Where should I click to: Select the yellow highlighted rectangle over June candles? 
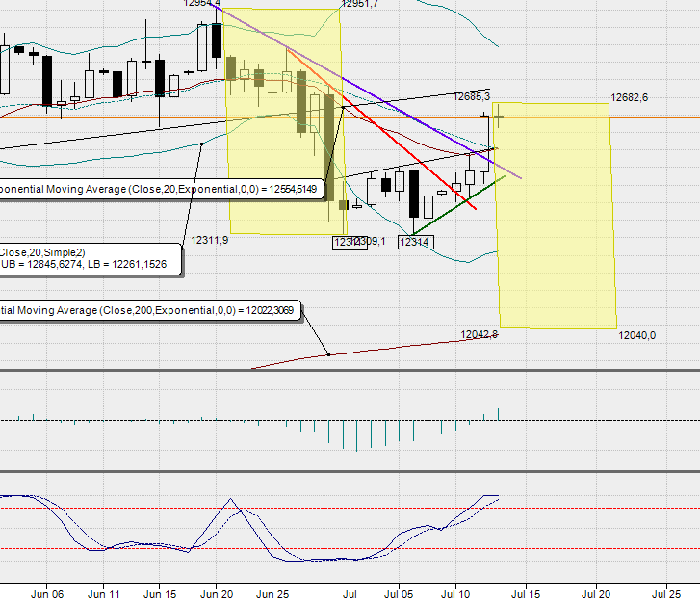tap(284, 120)
